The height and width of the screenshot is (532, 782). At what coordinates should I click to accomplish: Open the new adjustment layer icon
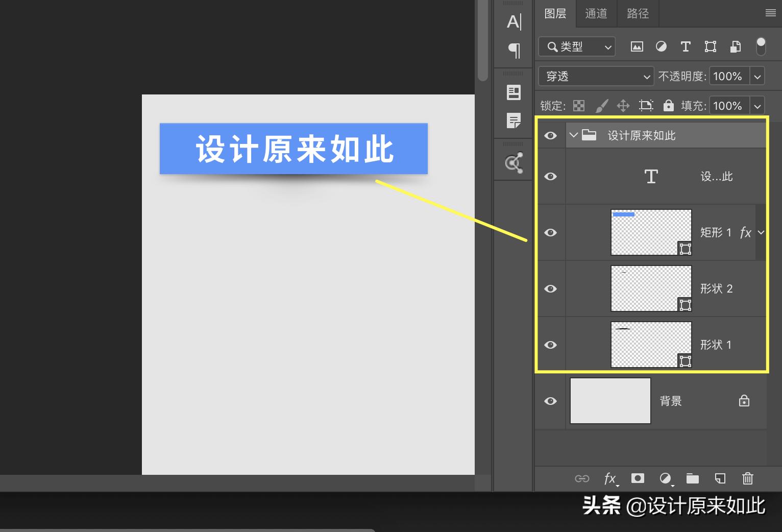pos(666,478)
